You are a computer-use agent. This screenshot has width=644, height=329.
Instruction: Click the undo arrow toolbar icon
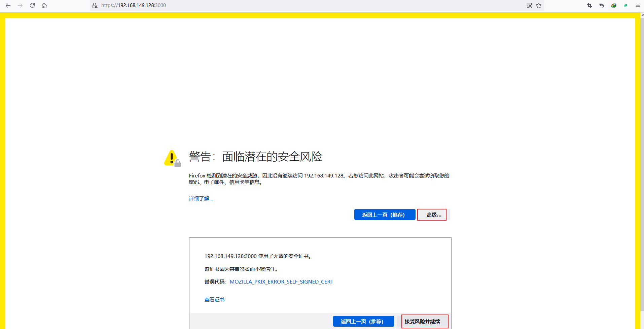tap(602, 5)
